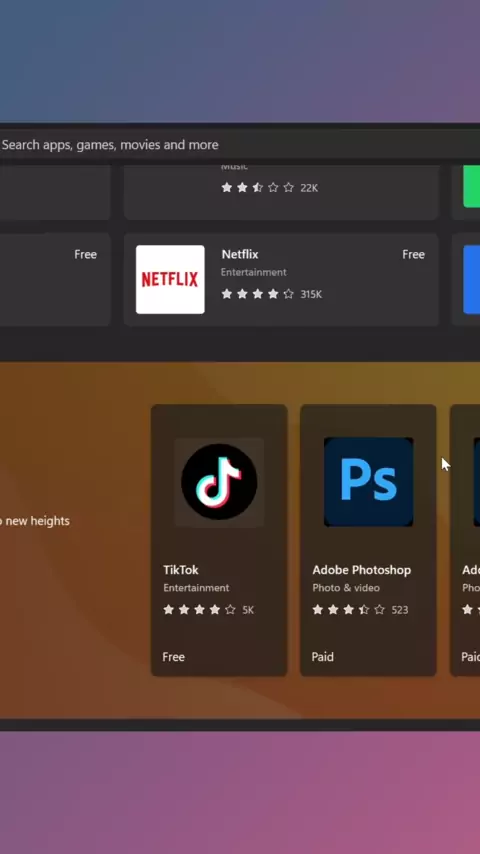Open the Free app card left of Netflix

click(54, 279)
